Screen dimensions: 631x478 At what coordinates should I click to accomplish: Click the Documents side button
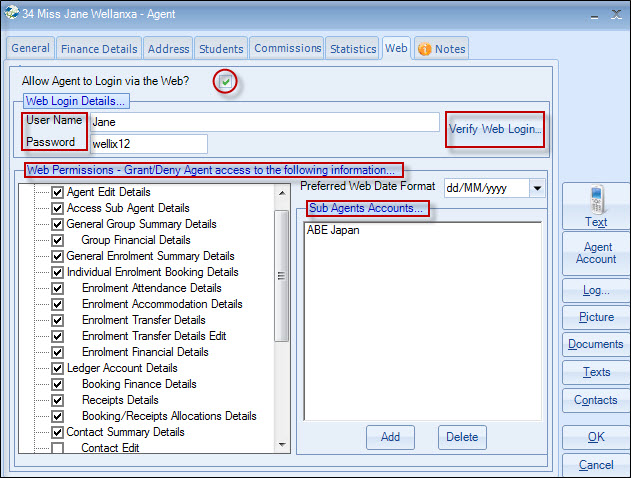click(596, 344)
